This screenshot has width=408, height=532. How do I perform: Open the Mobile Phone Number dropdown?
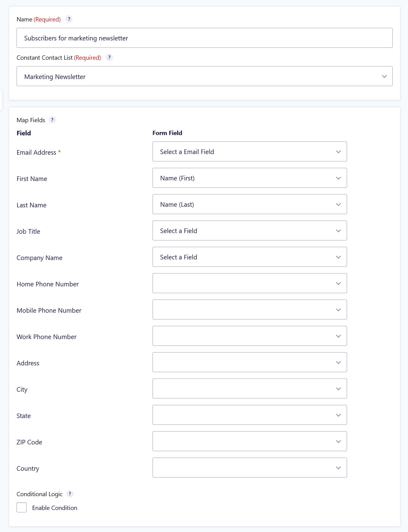pos(250,310)
